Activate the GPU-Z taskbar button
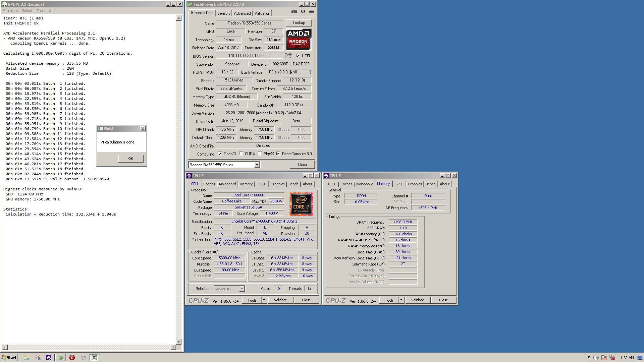Screen dimensions: 644x362 61,358
